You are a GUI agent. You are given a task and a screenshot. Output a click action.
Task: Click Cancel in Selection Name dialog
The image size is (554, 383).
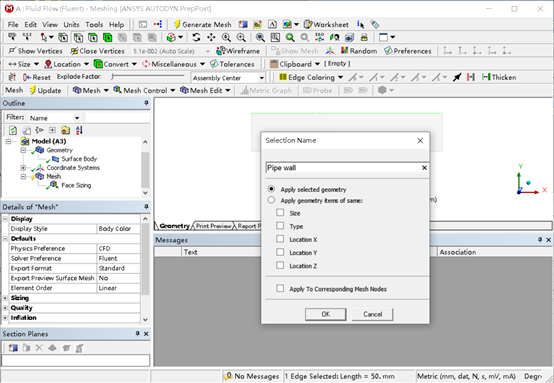372,314
